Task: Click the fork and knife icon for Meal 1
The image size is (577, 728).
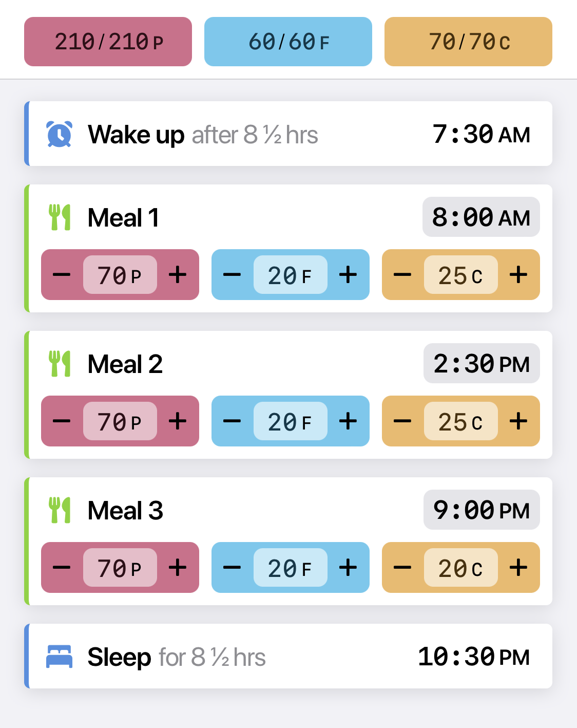Action: tap(60, 217)
